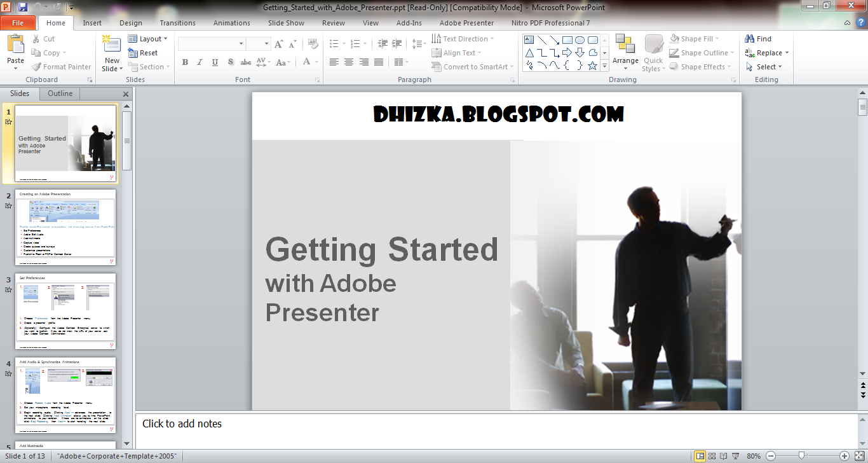This screenshot has width=868, height=463.
Task: Toggle Align Text Right
Action: click(x=364, y=62)
